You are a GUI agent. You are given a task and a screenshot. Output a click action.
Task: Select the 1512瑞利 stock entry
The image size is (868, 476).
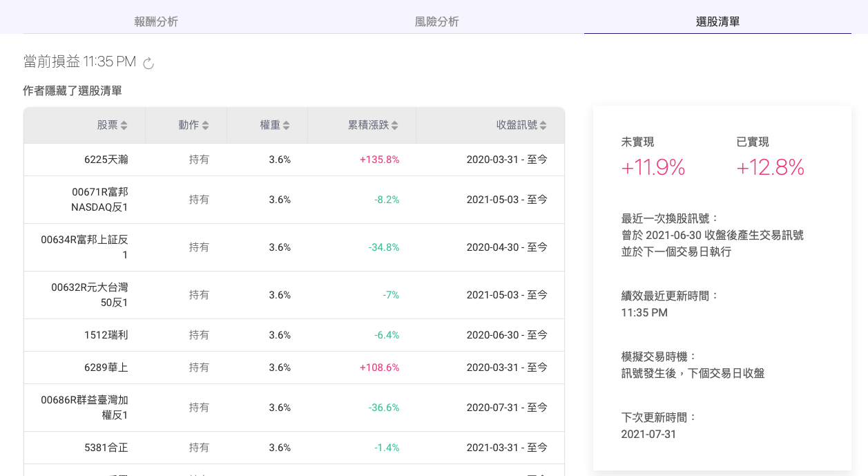tap(106, 335)
